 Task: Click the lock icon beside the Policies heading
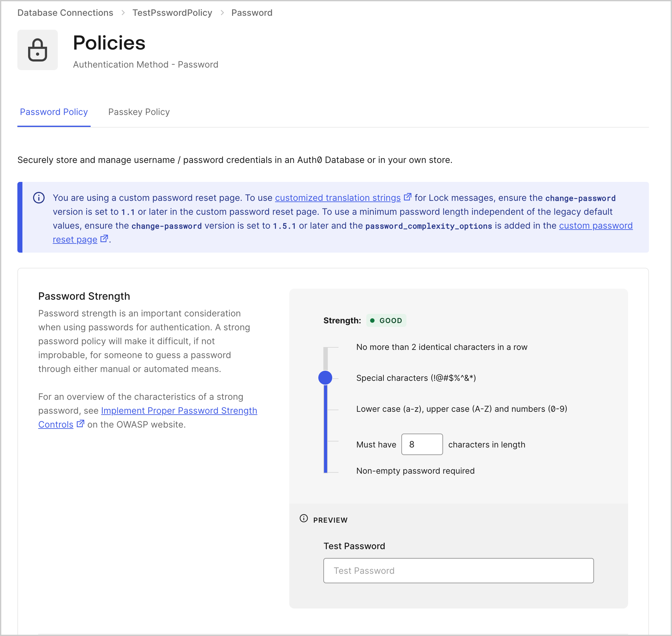[x=37, y=50]
